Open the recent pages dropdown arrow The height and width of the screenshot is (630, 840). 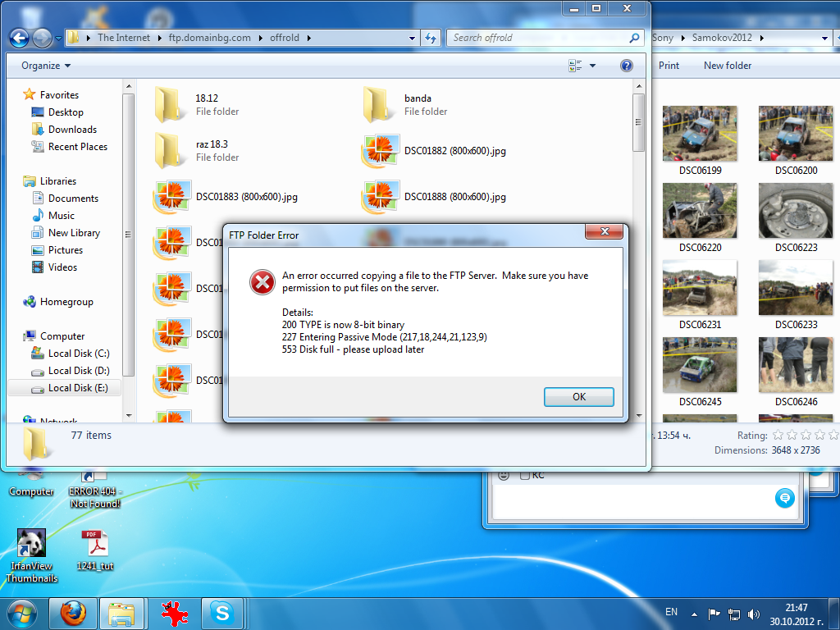click(x=58, y=38)
